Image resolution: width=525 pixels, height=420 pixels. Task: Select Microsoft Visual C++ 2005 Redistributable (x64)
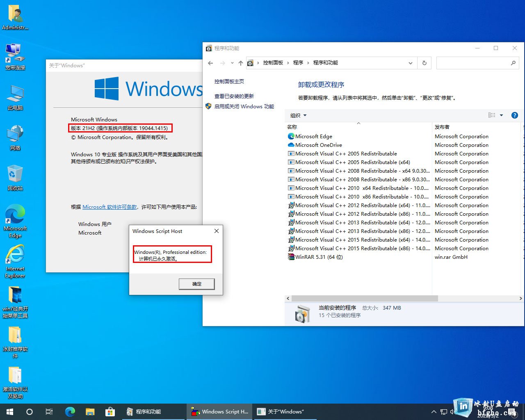(x=353, y=162)
